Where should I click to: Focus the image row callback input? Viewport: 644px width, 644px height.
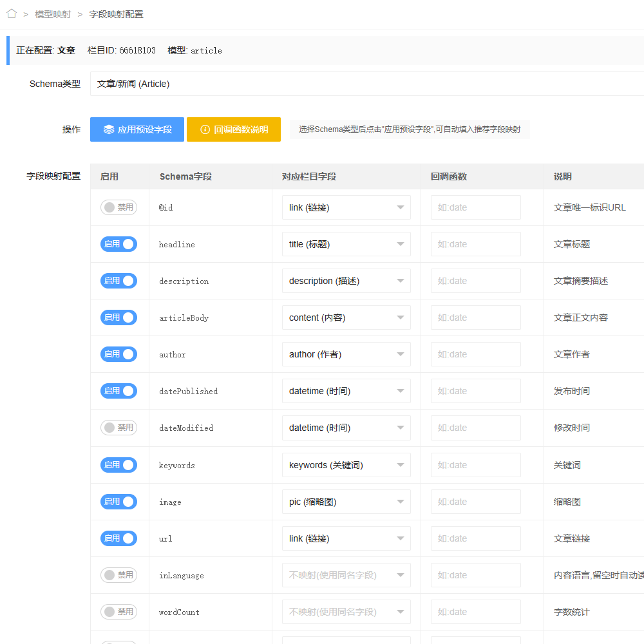(476, 502)
